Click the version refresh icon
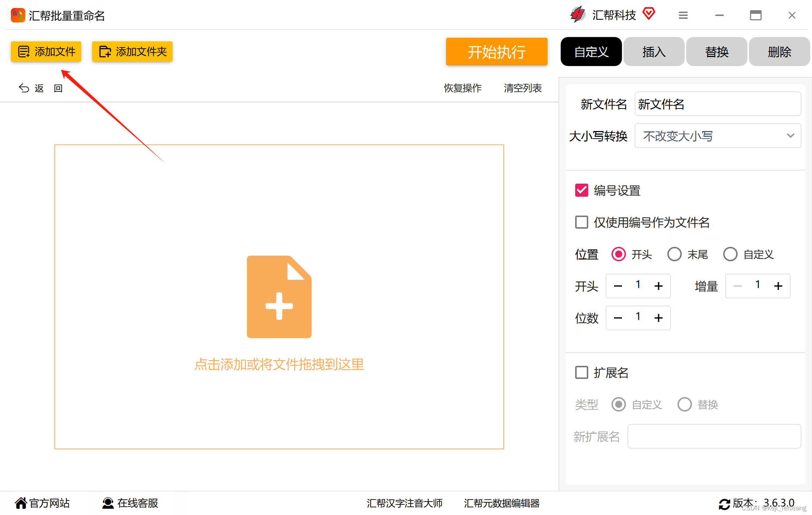 click(x=724, y=504)
